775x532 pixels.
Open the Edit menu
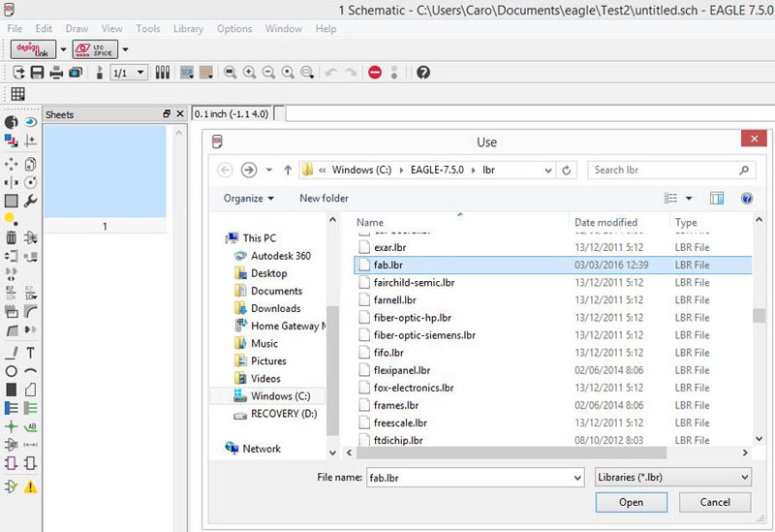44,29
